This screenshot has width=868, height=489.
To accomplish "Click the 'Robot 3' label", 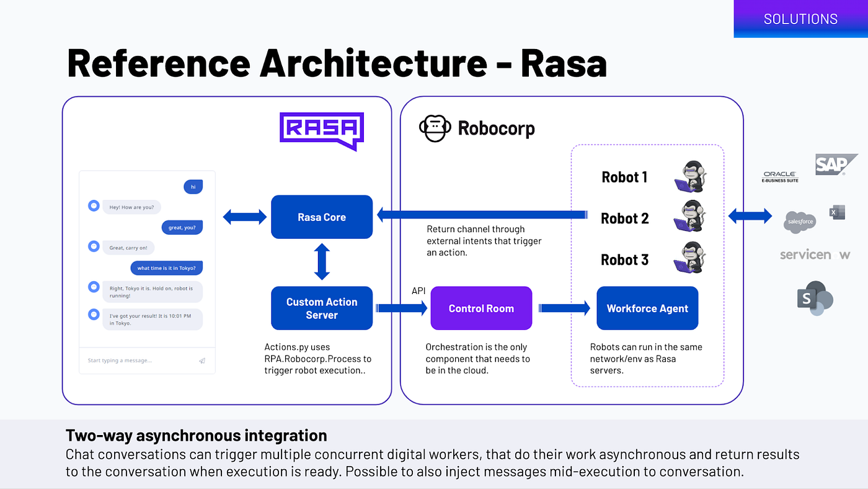I will (624, 260).
